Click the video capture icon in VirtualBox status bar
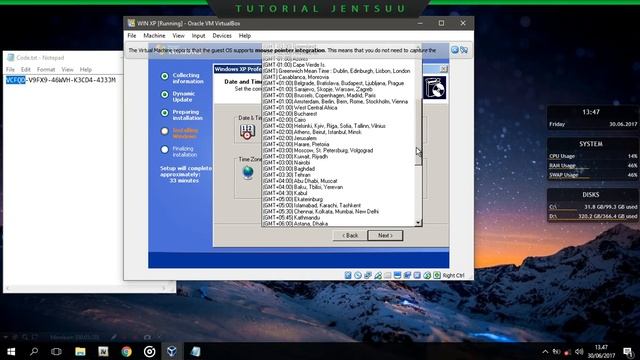 [407, 275]
